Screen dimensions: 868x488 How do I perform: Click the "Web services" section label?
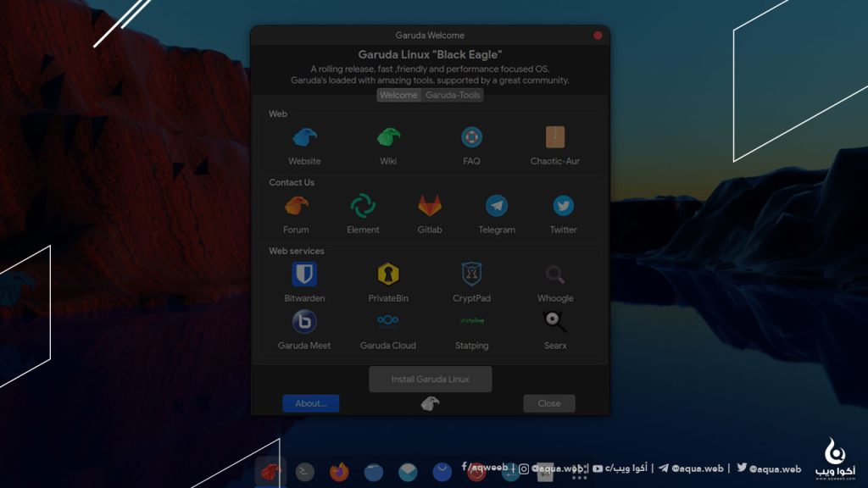[x=297, y=251]
